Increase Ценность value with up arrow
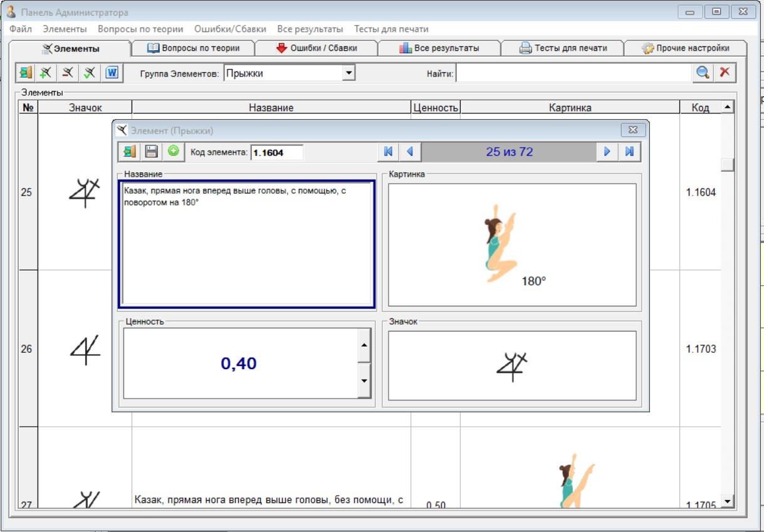Viewport: 764px width, 532px height. pos(364,345)
